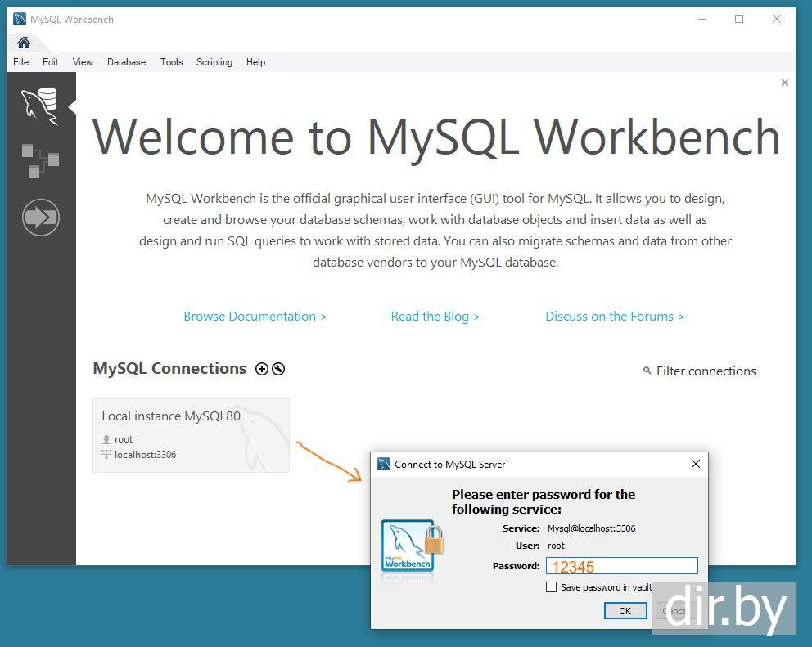Click the Connect dialog title bar icon

(x=384, y=464)
